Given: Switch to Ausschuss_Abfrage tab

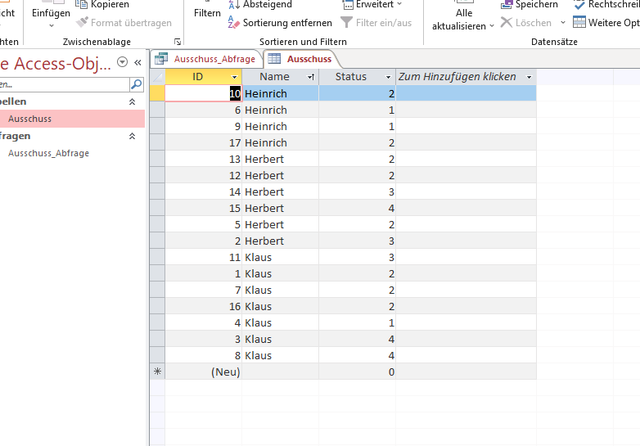Looking at the screenshot, I should [214, 59].
